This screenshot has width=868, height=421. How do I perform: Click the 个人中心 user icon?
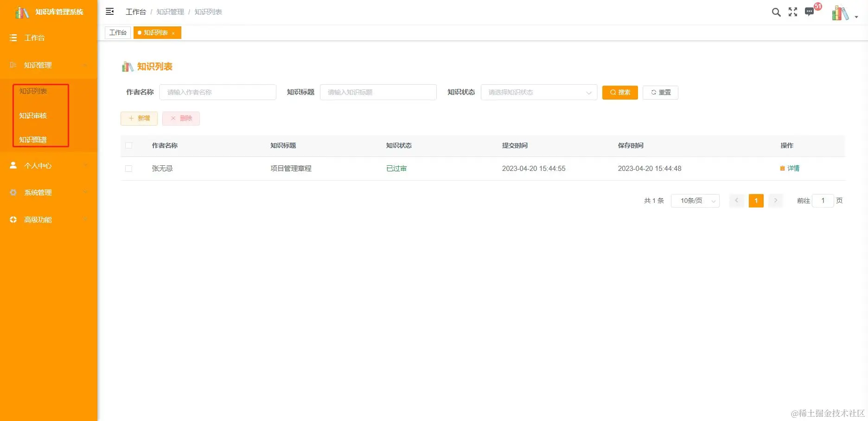tap(13, 165)
